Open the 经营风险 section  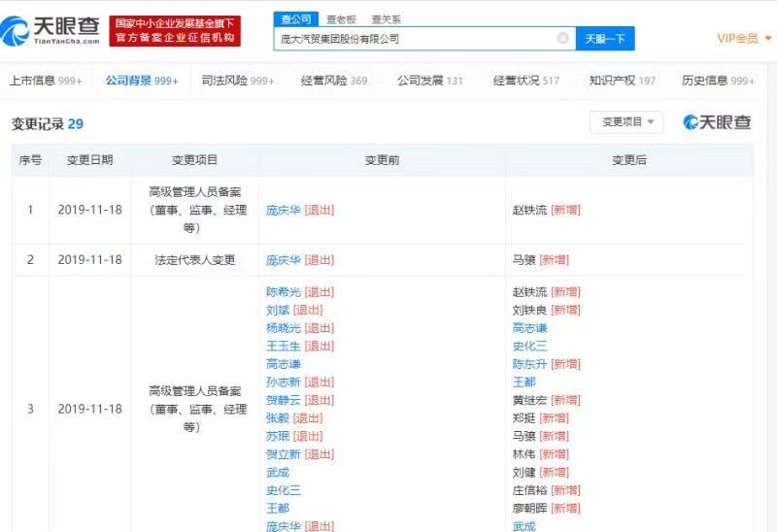[333, 81]
